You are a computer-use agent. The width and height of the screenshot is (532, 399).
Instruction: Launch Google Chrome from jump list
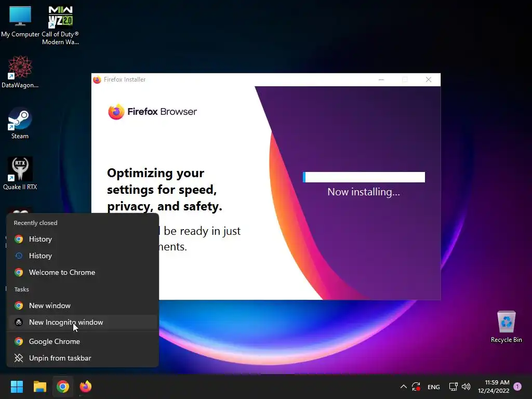tap(83, 342)
